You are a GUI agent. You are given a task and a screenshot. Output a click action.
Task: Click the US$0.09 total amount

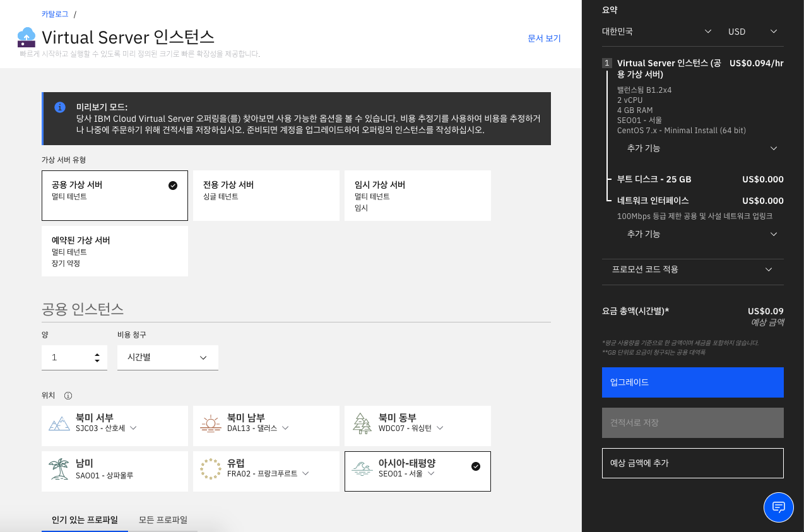766,311
